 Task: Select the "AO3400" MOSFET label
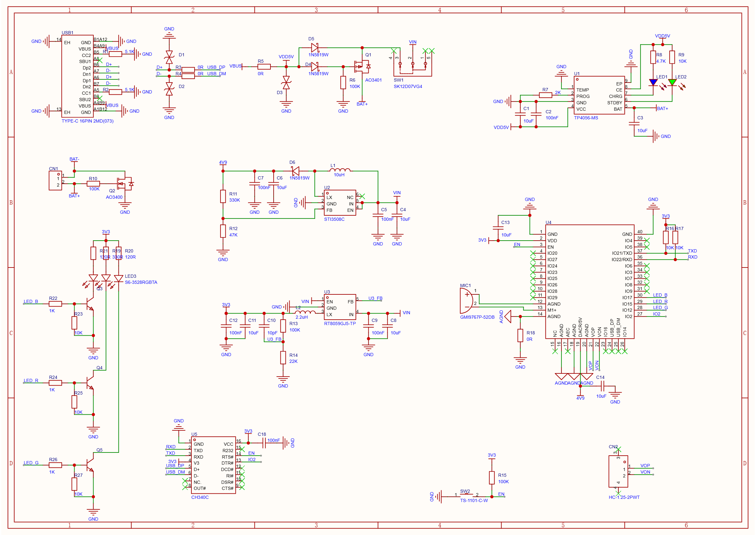[x=114, y=197]
